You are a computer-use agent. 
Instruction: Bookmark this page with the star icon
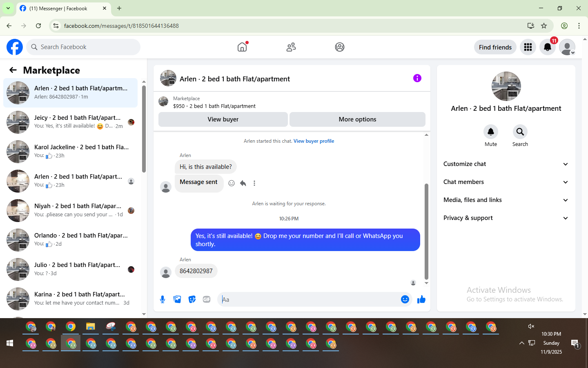tap(544, 26)
